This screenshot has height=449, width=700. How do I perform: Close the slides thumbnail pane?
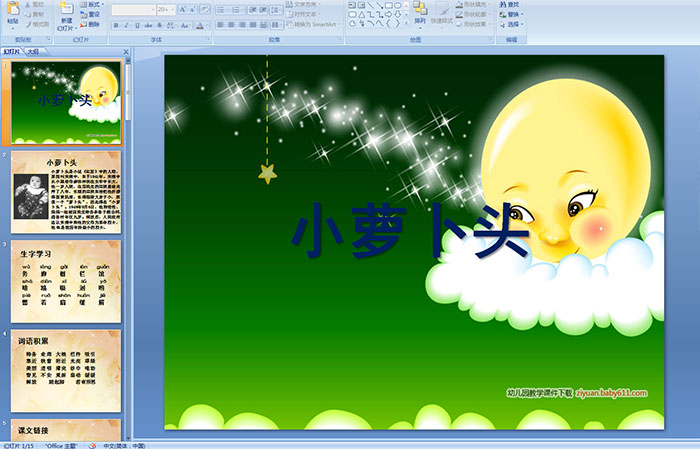pyautogui.click(x=126, y=52)
